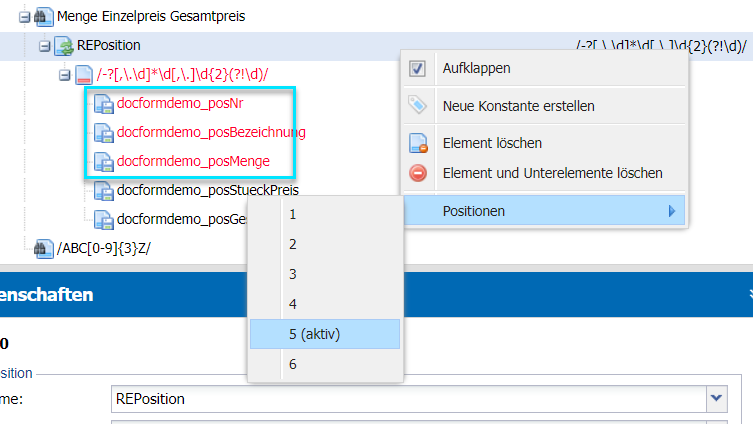
Task: Click the binoculars icon beside /ABC[0-9]{3}Z/
Action: 43,247
